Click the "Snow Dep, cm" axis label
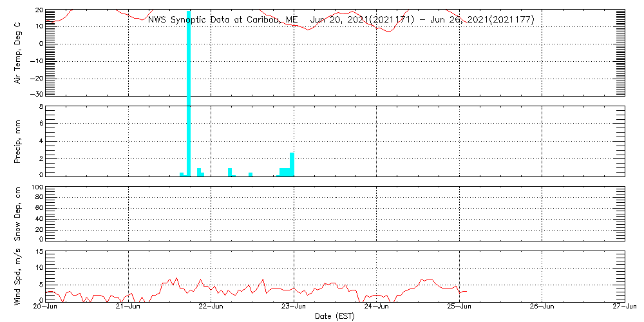644x322 pixels. point(17,214)
